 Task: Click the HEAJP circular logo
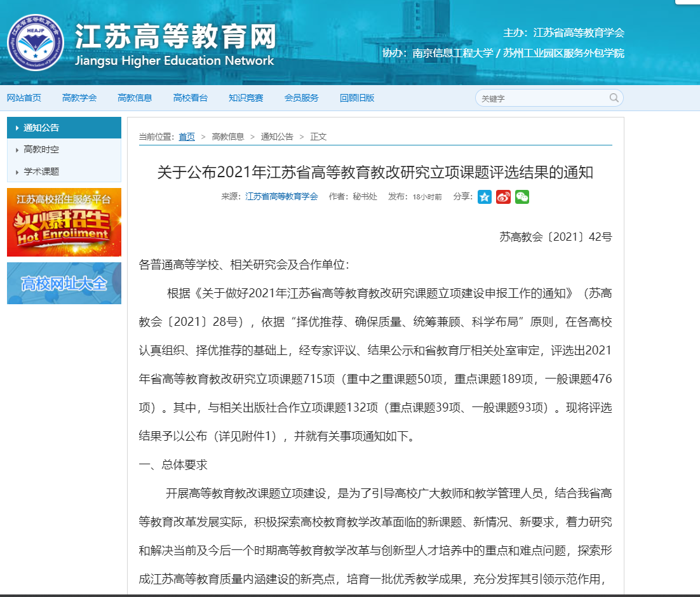coord(36,43)
